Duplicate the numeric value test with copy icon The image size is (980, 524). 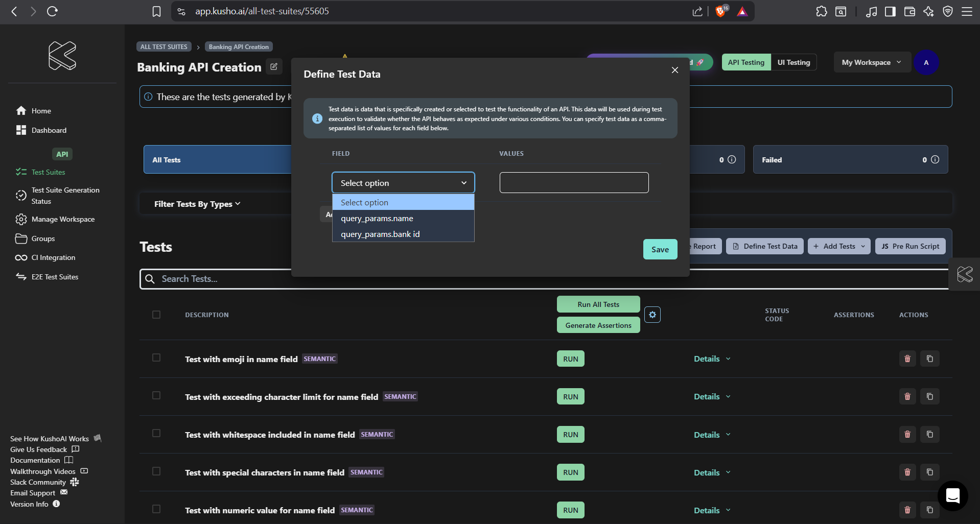pyautogui.click(x=930, y=510)
